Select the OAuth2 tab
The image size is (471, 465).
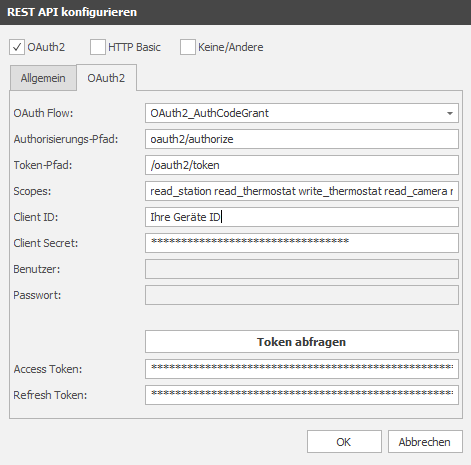pos(106,78)
